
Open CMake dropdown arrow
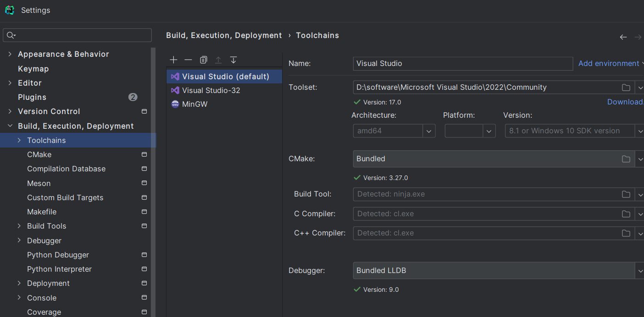point(640,159)
